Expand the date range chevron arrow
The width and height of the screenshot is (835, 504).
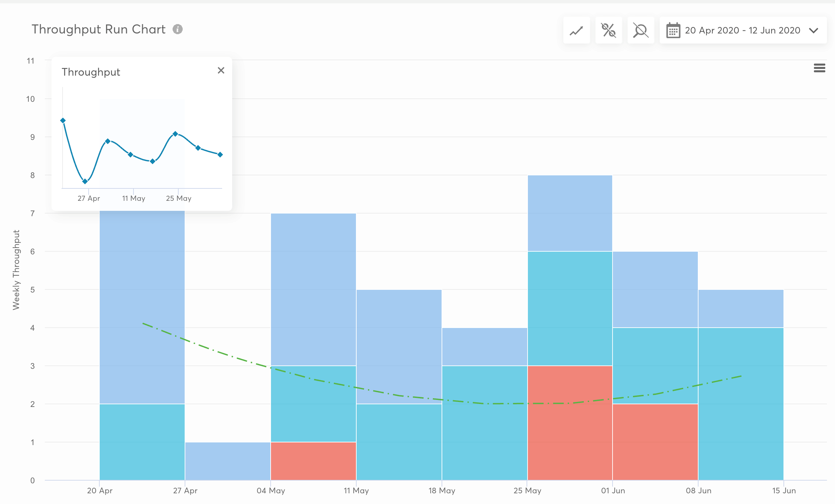tap(814, 30)
